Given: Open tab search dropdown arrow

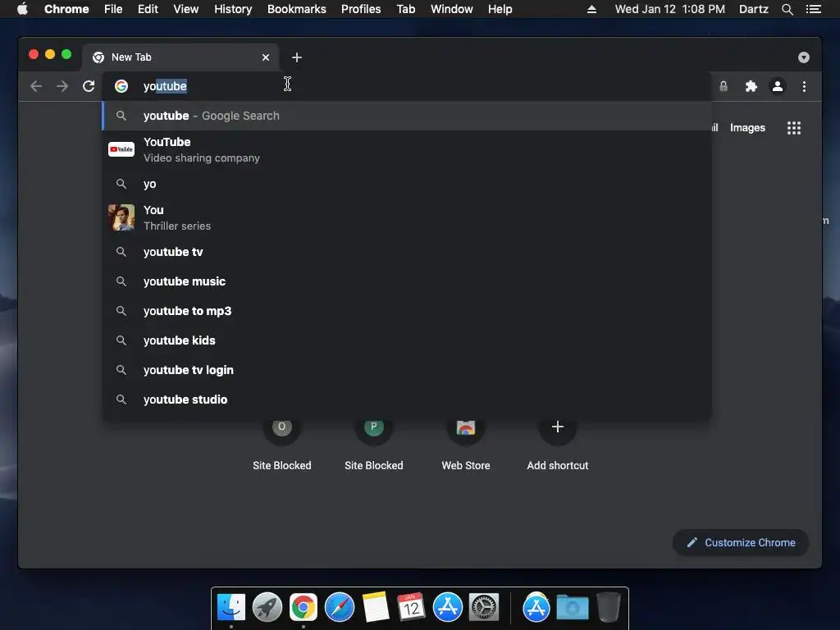Looking at the screenshot, I should coord(804,57).
